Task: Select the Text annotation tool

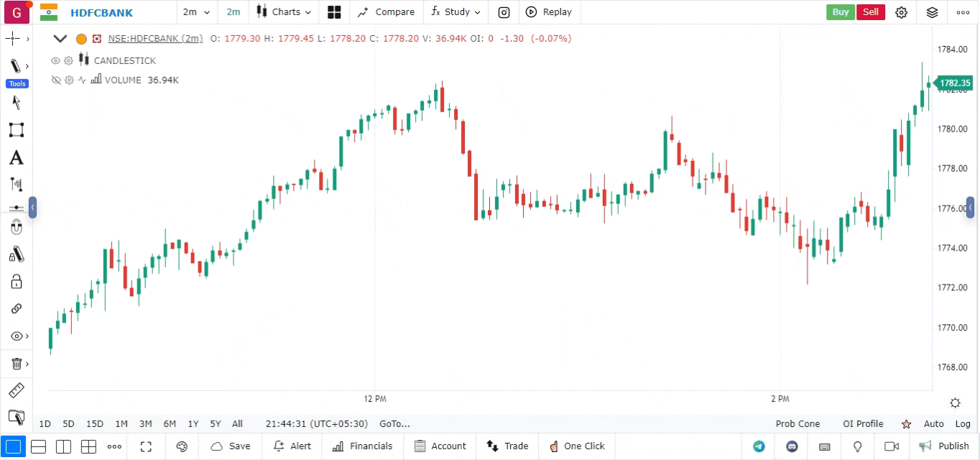Action: click(x=16, y=158)
